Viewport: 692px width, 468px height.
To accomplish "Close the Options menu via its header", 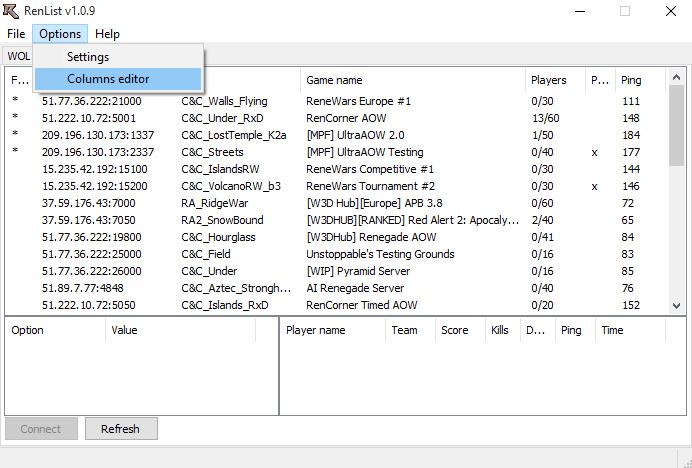I will (x=60, y=34).
